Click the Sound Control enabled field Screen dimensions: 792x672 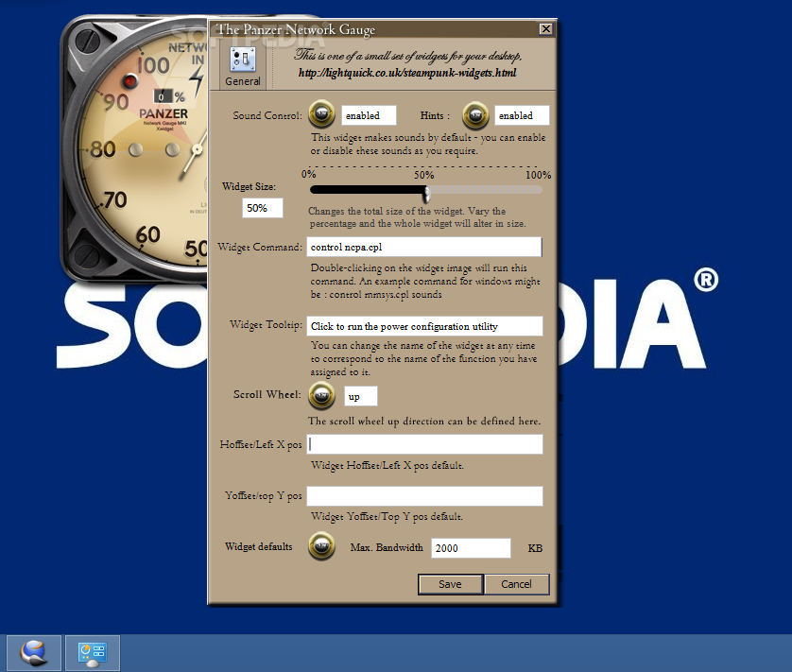coord(369,115)
